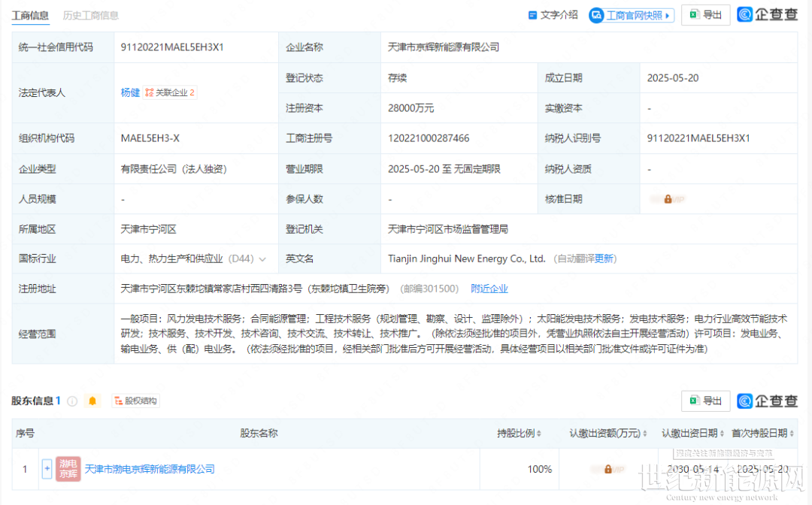Select postal code text 邮编301500
Image resolution: width=812 pixels, height=505 pixels.
click(429, 289)
